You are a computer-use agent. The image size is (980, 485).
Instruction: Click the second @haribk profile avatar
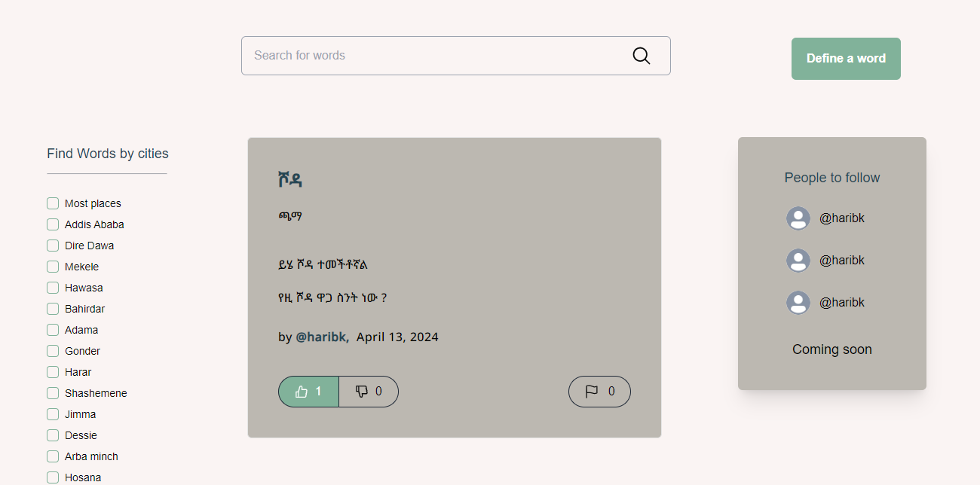tap(798, 261)
